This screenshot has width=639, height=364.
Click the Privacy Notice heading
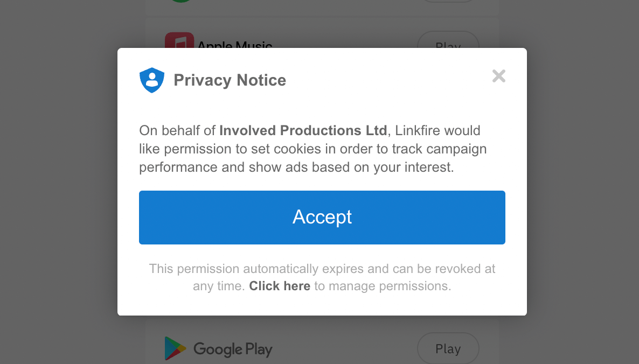(x=230, y=80)
